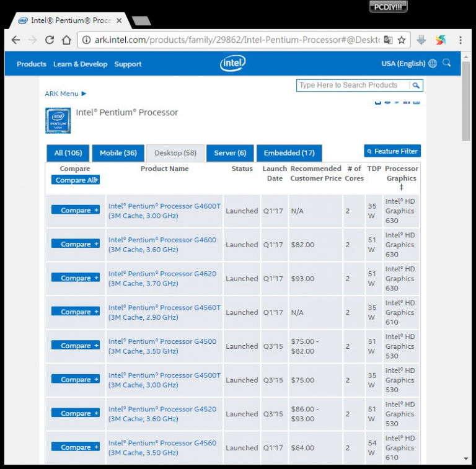
Task: Expand the ARK Menu
Action: click(66, 94)
